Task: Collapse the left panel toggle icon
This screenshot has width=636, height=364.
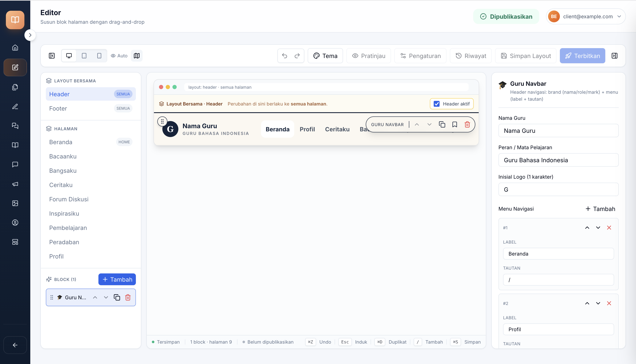Action: coord(52,56)
